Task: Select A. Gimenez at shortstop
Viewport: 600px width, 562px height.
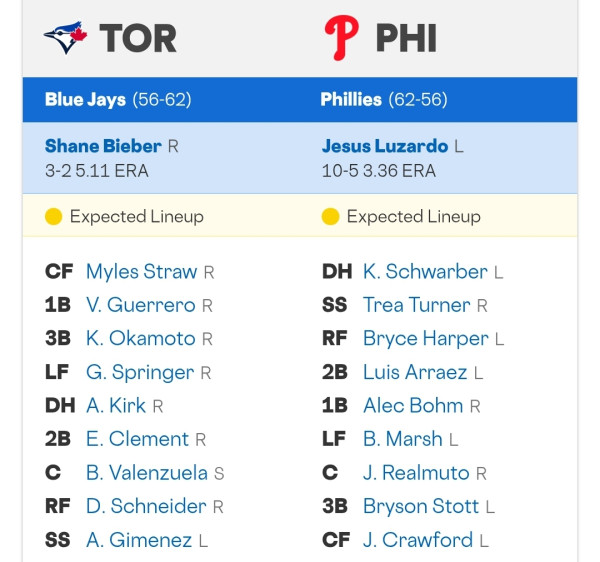Action: [x=139, y=540]
